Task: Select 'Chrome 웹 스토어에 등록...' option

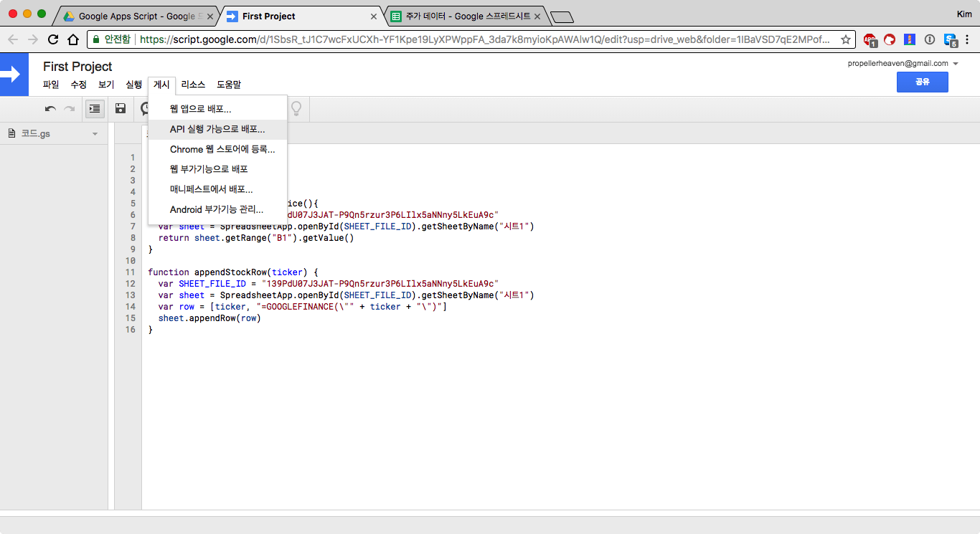Action: 222,150
